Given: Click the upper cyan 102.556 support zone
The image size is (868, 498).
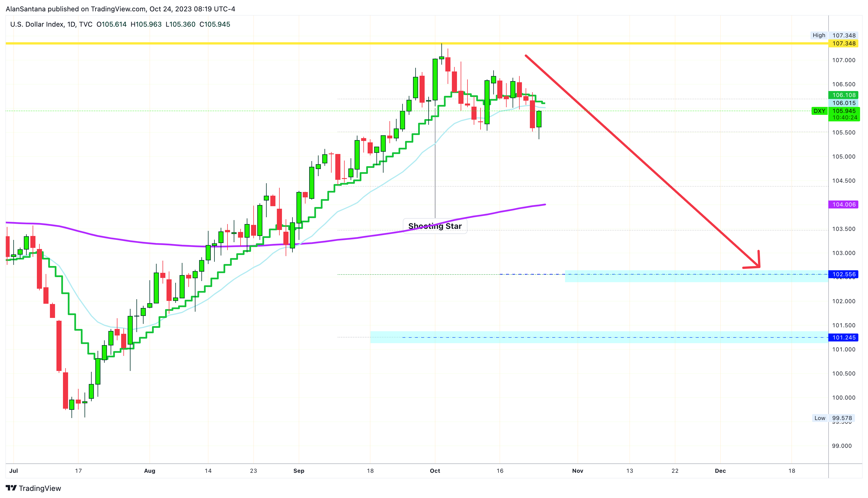Looking at the screenshot, I should [696, 276].
